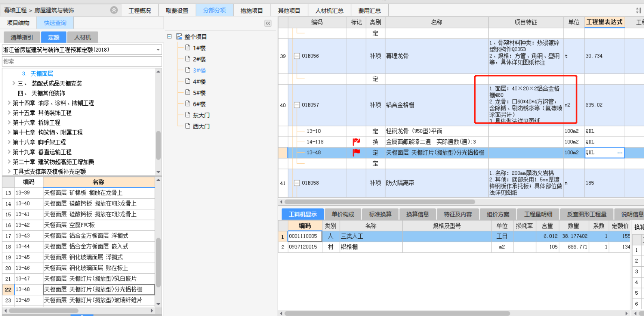Open 反查图形工程量 bottom tab
Screen dimensions: 644x316
(586, 214)
